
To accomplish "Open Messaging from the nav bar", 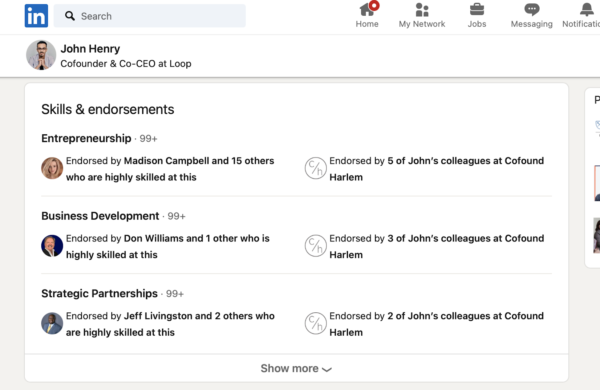I will [532, 15].
